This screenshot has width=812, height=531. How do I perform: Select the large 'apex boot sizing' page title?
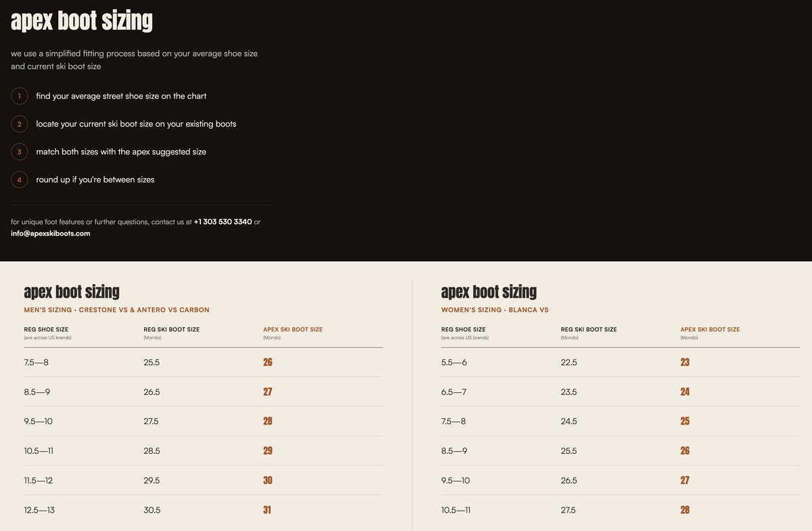[82, 20]
